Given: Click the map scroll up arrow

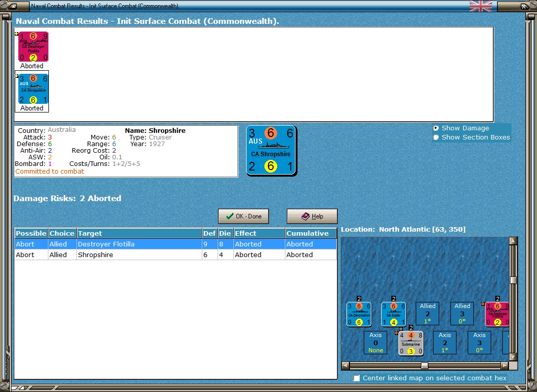Looking at the screenshot, I should coord(513,241).
